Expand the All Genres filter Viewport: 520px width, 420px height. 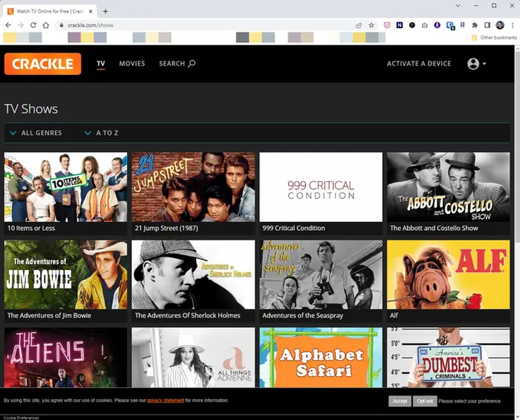[x=36, y=133]
